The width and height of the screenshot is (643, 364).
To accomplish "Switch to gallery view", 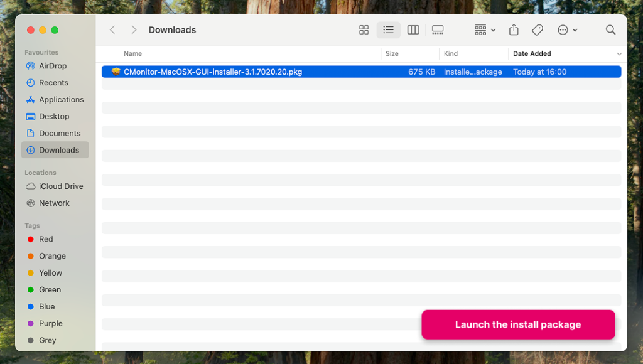I will pos(438,30).
